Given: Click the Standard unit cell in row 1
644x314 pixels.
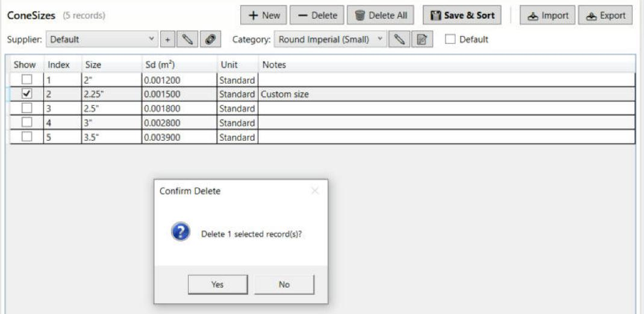Looking at the screenshot, I should (x=237, y=80).
